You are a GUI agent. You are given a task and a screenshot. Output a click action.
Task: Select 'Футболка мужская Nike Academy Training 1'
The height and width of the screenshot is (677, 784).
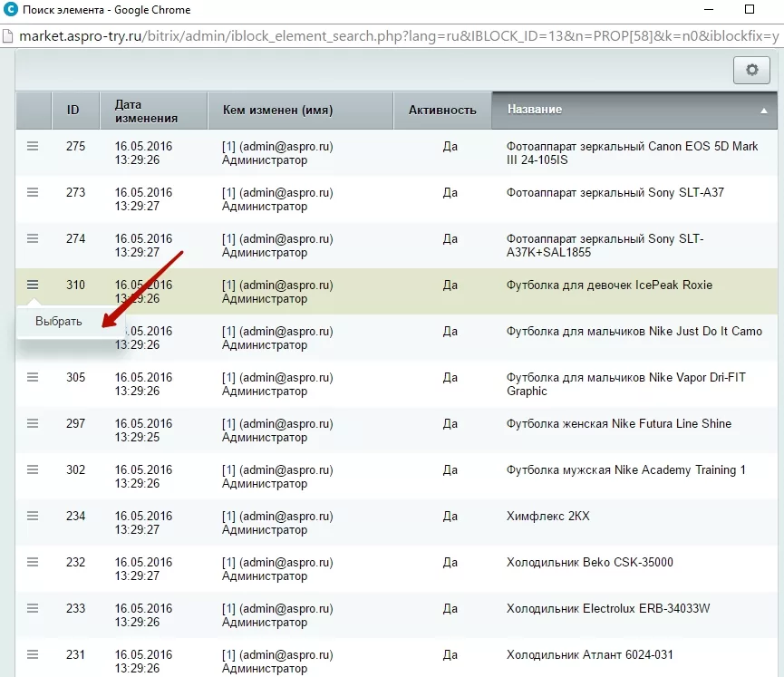(626, 470)
